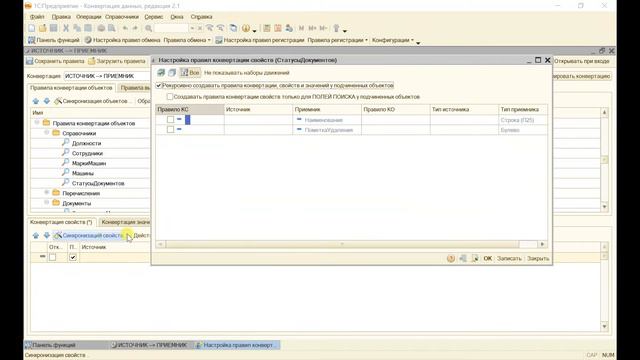Open the Файл menu
Screen dimensions: 640x360
coord(37,17)
